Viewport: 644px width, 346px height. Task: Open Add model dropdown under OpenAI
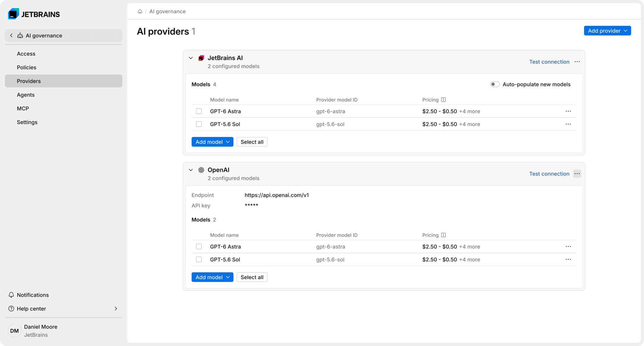click(x=212, y=277)
